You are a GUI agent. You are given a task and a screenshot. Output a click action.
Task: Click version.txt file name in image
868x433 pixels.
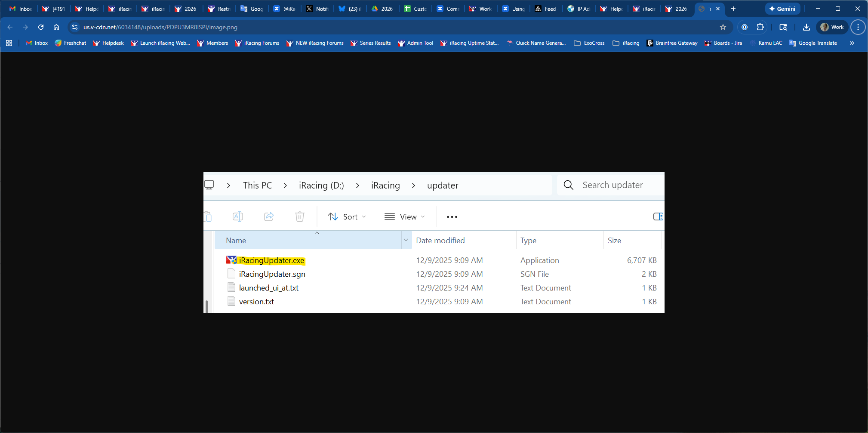click(x=256, y=302)
